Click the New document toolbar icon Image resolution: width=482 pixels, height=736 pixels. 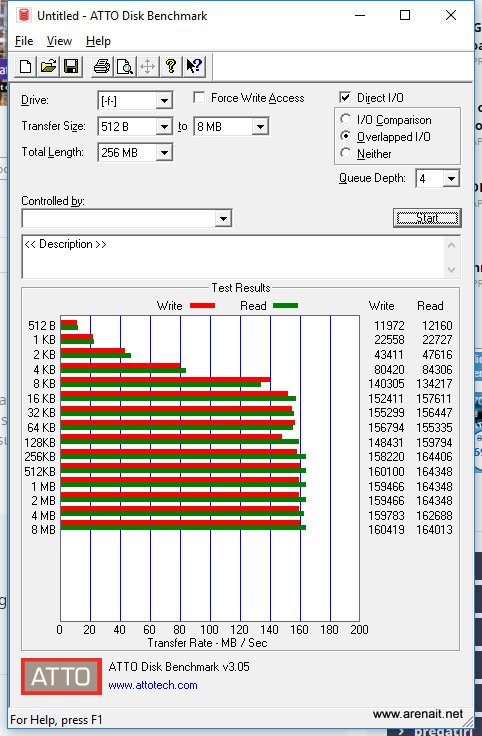point(25,66)
